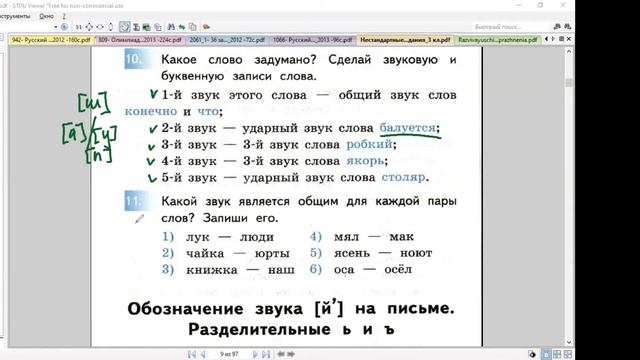Screen dimensions: 640x360
Task: Click the page number field 9 из 97
Action: click(x=229, y=354)
